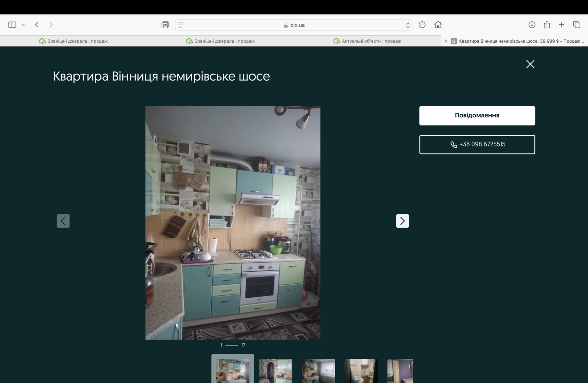The image size is (588, 383).
Task: Open the sidebar options dropdown arrow
Action: tap(23, 25)
